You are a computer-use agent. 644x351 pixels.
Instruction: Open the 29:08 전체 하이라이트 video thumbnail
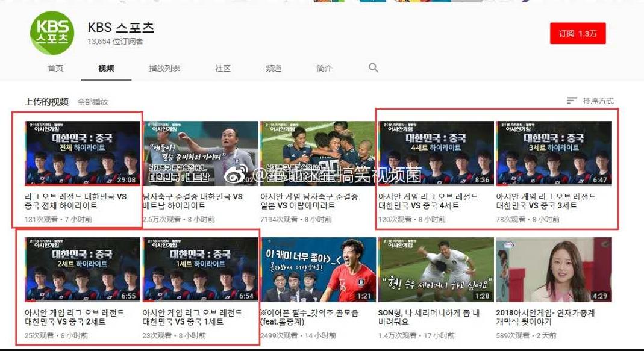click(83, 152)
